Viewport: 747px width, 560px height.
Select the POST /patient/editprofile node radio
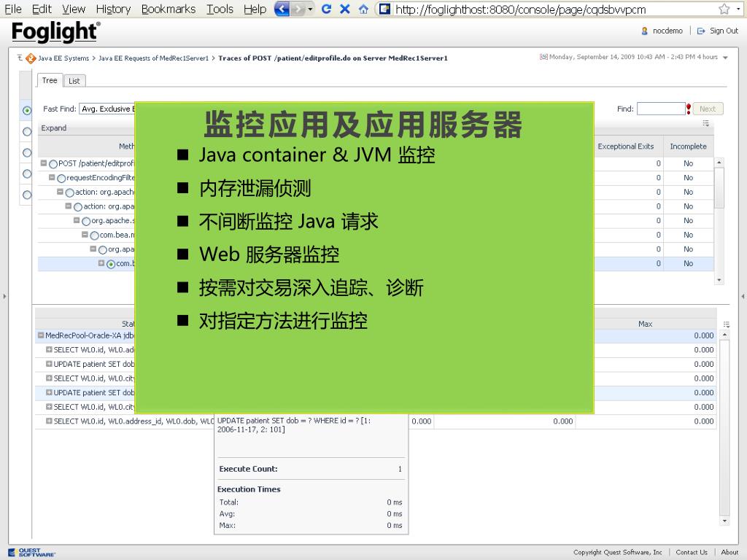click(53, 164)
